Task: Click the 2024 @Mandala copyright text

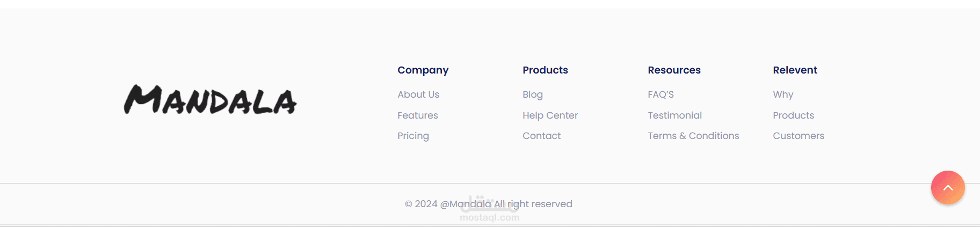Action: (x=489, y=204)
